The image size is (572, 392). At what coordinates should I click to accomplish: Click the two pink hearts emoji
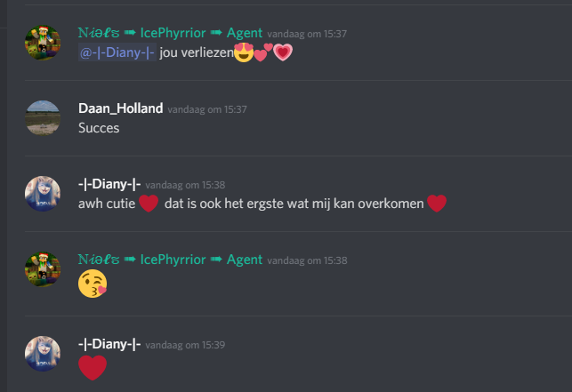click(x=263, y=52)
